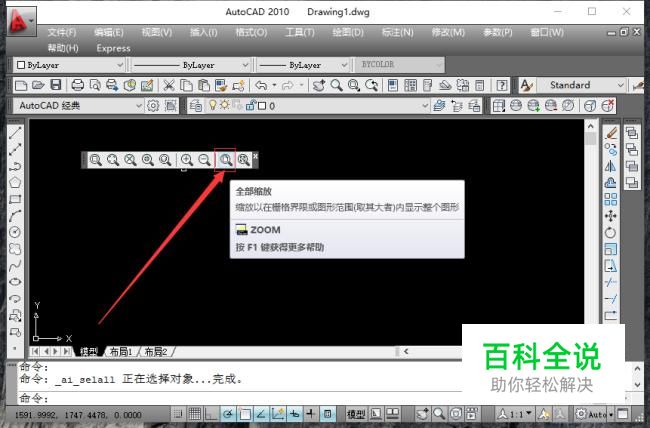Open the 修改(M) menu
The width and height of the screenshot is (650, 428).
pyautogui.click(x=448, y=32)
